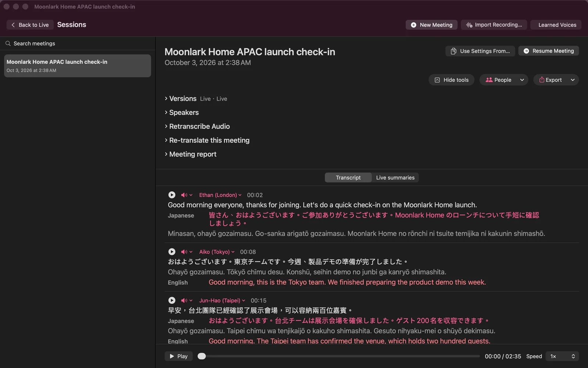
Task: Expand Re-translate this meeting section
Action: (x=166, y=140)
